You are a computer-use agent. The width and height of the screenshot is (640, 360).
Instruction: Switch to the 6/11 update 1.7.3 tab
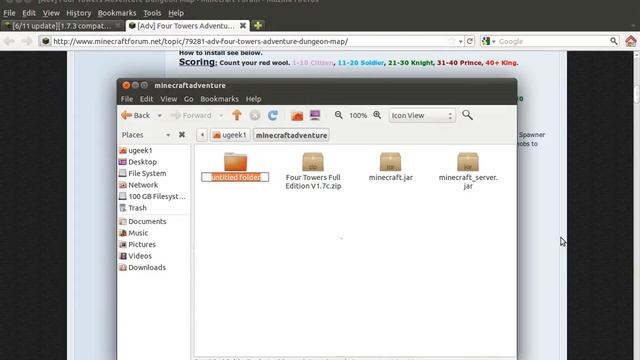tap(61, 26)
